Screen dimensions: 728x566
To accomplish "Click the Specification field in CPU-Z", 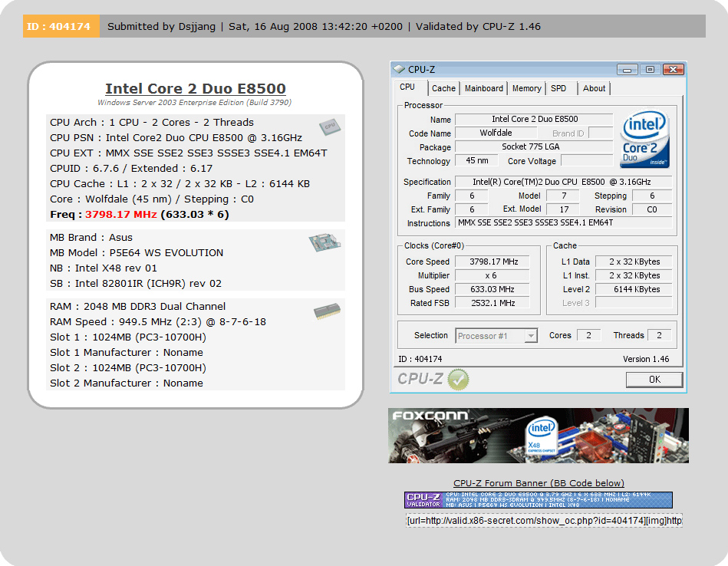I will (563, 182).
